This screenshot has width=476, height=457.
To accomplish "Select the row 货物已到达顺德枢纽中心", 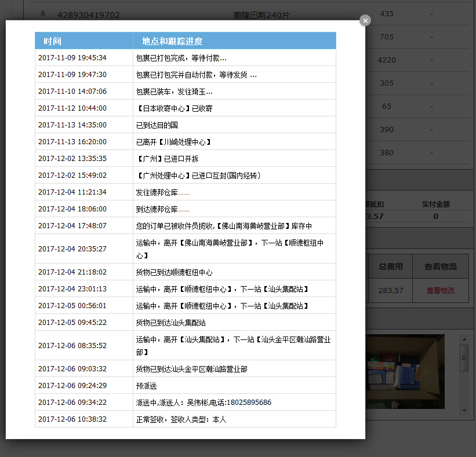I will (234, 272).
